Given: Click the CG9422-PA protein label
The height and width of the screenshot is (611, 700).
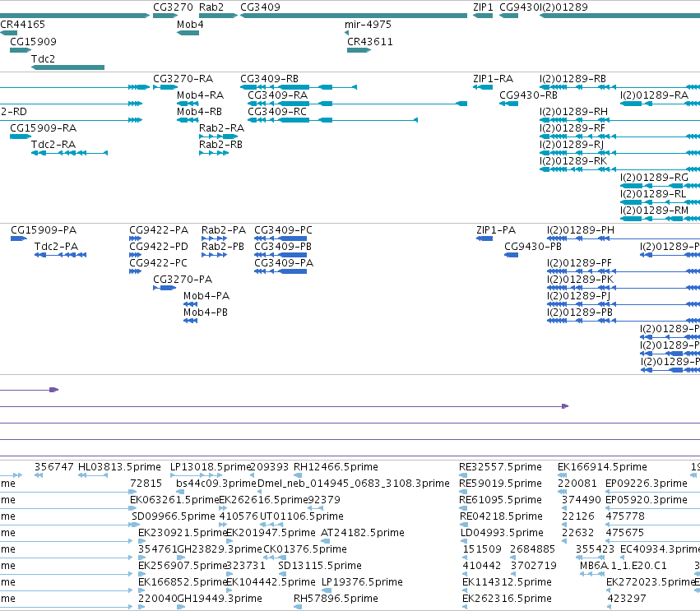Looking at the screenshot, I should (159, 230).
